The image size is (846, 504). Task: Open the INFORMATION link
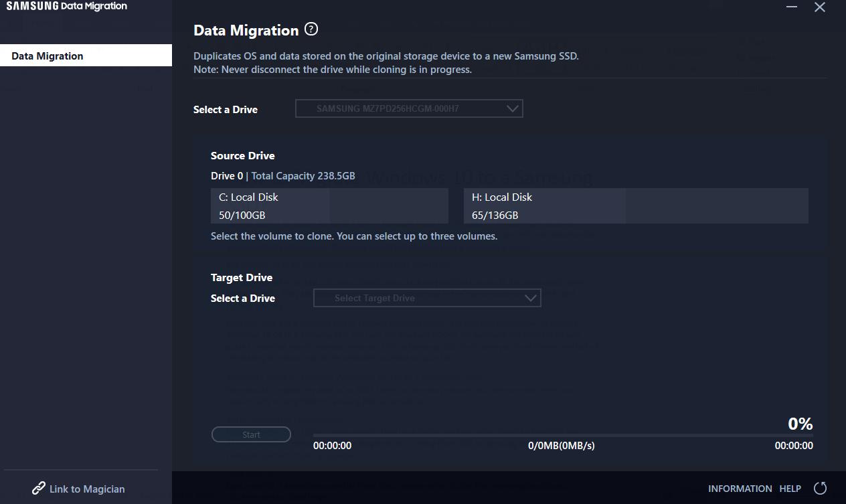pyautogui.click(x=740, y=489)
